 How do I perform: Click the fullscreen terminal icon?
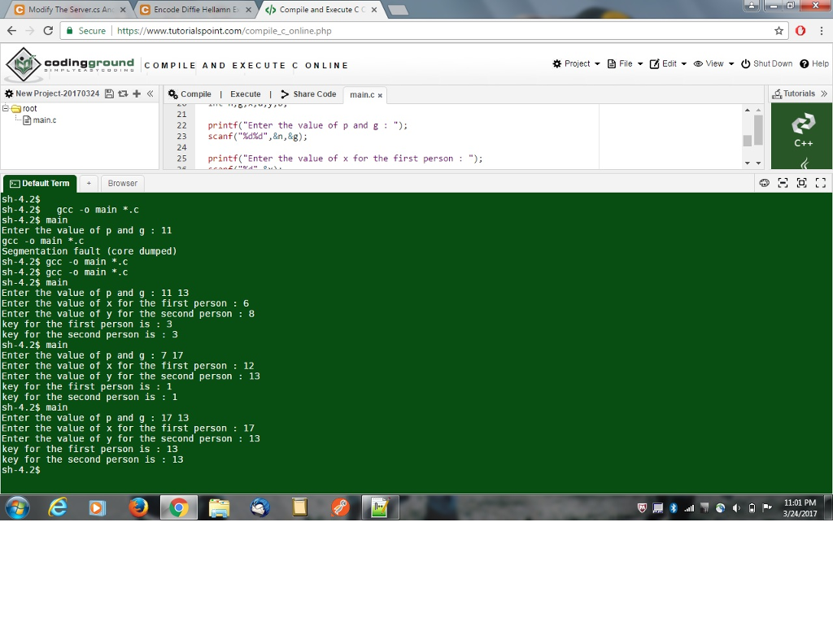coord(821,184)
